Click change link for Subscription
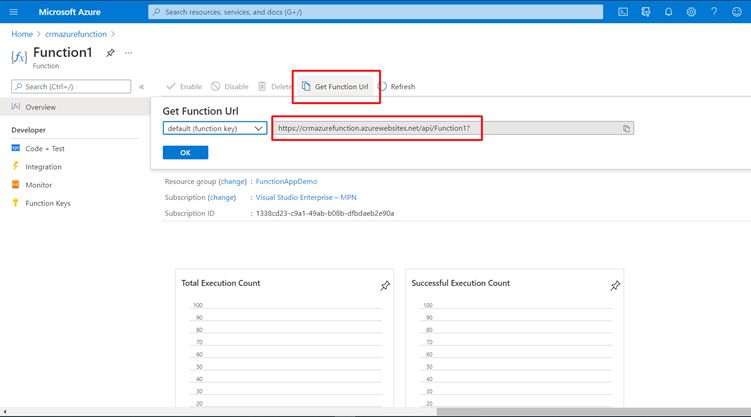 [x=222, y=197]
